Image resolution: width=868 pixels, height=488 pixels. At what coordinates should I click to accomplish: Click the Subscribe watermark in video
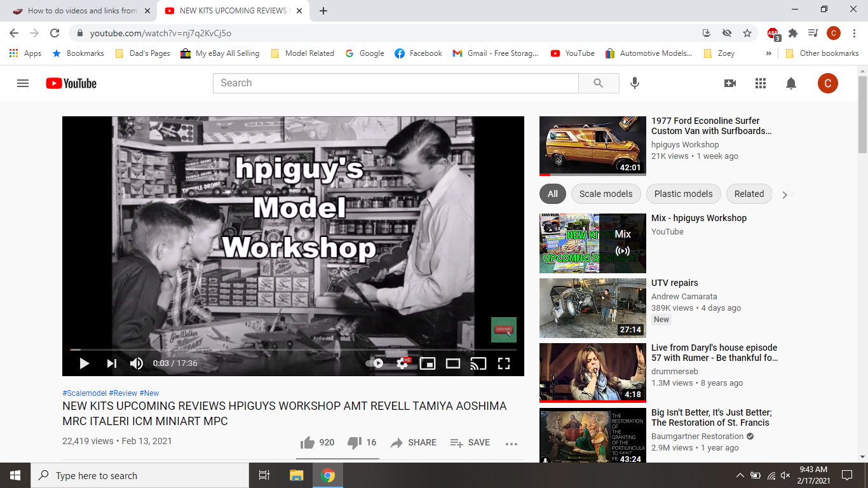504,330
